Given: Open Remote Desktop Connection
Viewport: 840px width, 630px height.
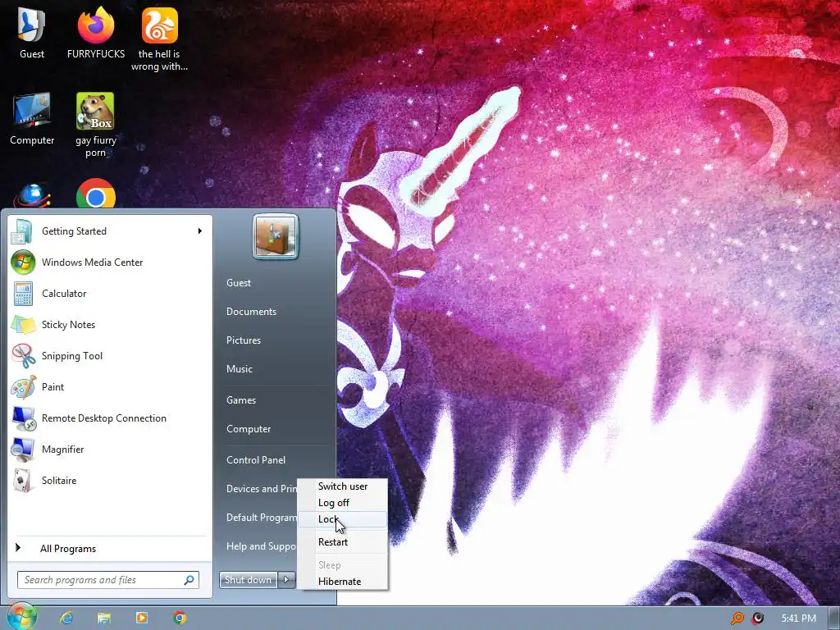Looking at the screenshot, I should point(110,418).
